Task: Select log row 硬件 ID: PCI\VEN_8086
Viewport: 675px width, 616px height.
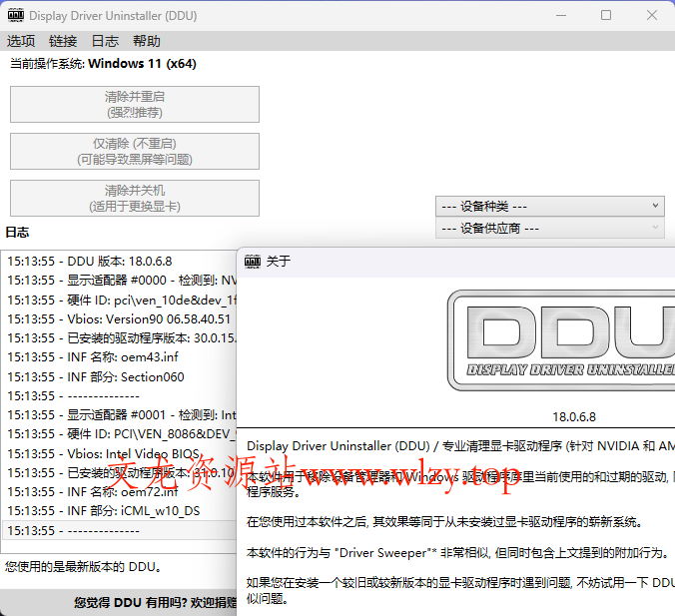Action: 120,433
